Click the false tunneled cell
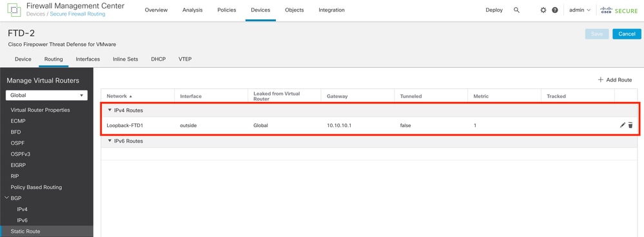This screenshot has height=237, width=644. 405,125
